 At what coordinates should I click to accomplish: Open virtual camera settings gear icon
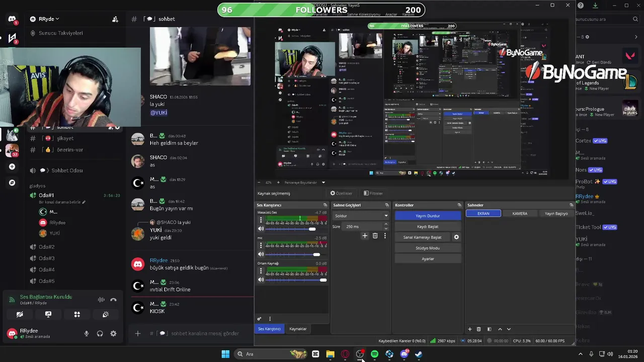[456, 237]
